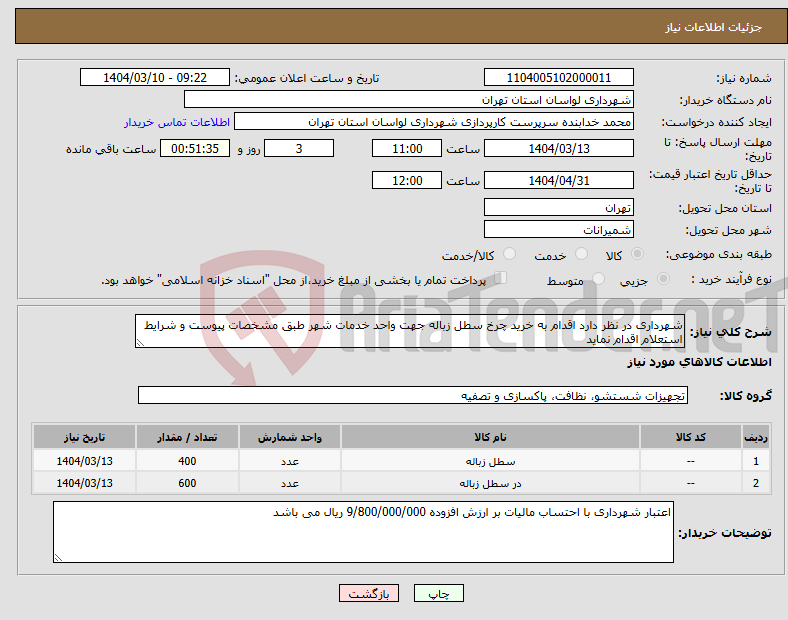Click the price validity date 1404/04/31 field
The width and height of the screenshot is (788, 620).
click(x=559, y=180)
